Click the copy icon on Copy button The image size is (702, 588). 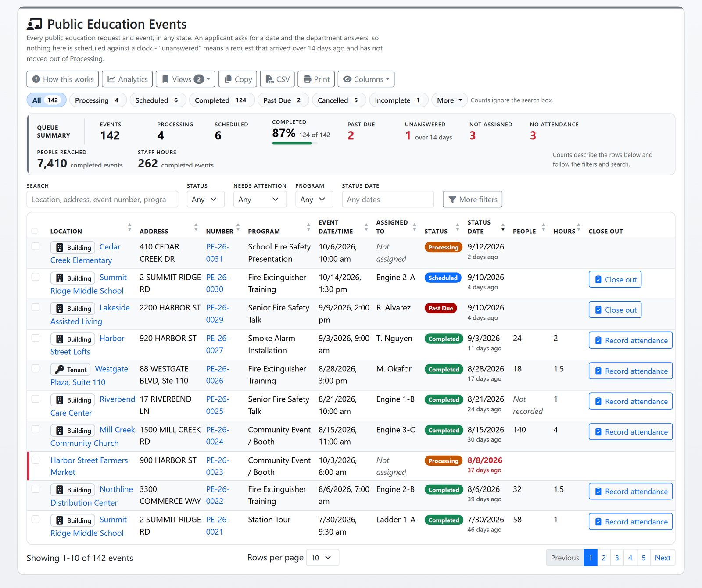coord(228,79)
